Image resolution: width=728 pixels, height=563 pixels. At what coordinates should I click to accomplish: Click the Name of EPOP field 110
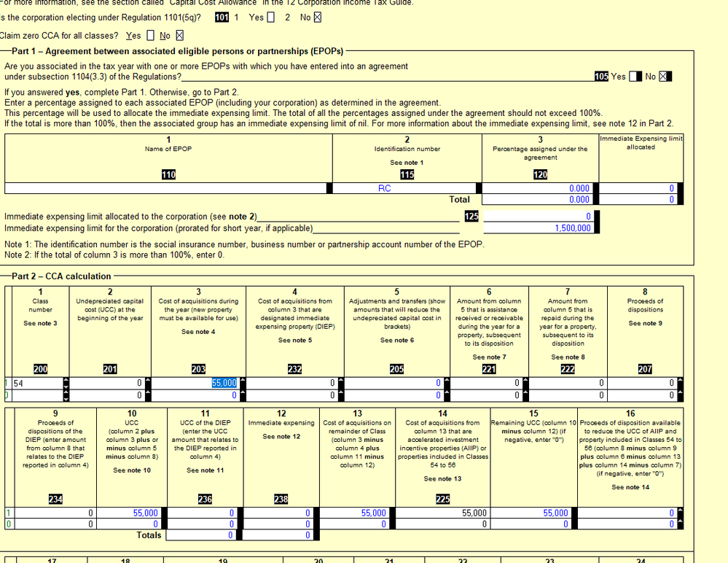165,188
